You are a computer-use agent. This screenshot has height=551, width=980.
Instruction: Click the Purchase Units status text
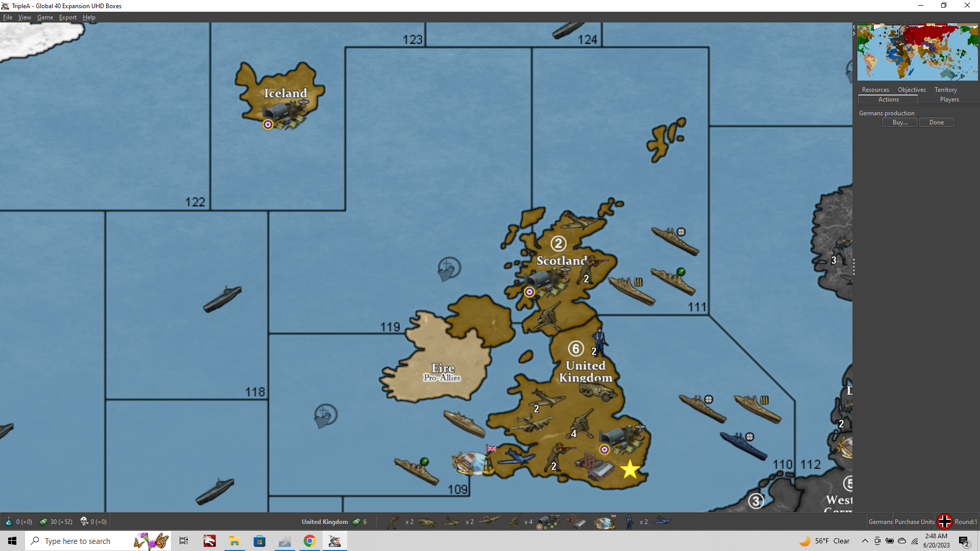[x=914, y=522]
